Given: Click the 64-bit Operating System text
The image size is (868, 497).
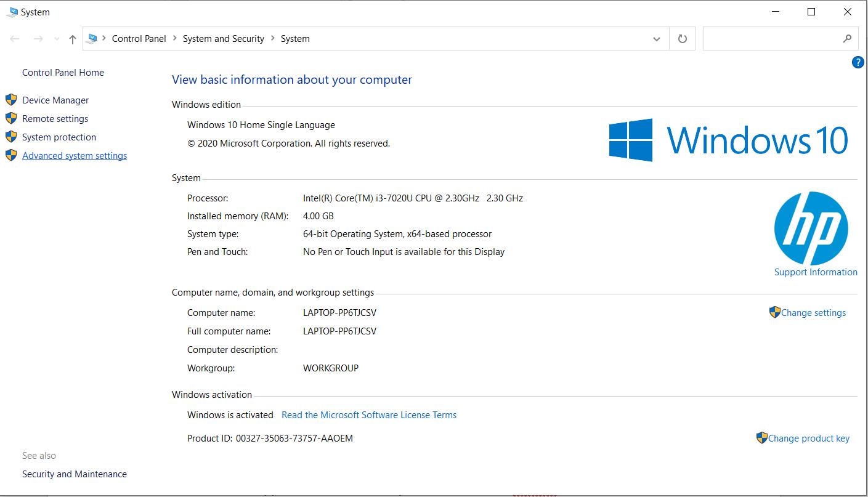Looking at the screenshot, I should [x=397, y=234].
